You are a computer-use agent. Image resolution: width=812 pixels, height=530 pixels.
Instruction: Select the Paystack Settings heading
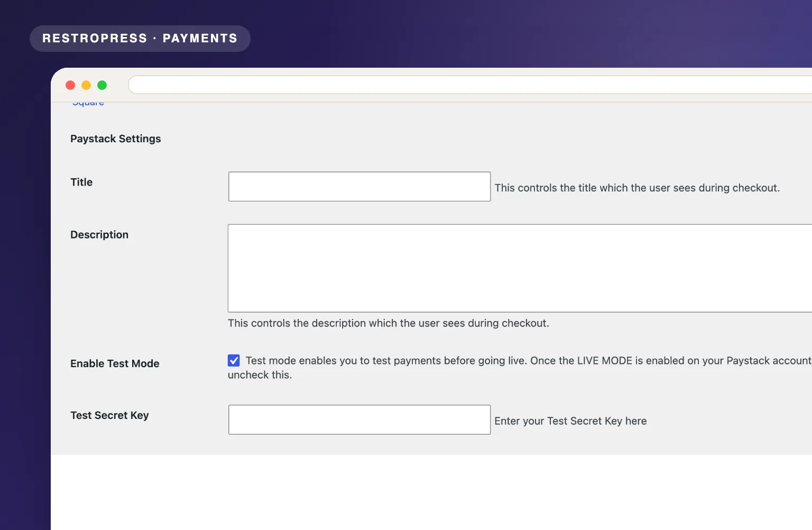(116, 139)
